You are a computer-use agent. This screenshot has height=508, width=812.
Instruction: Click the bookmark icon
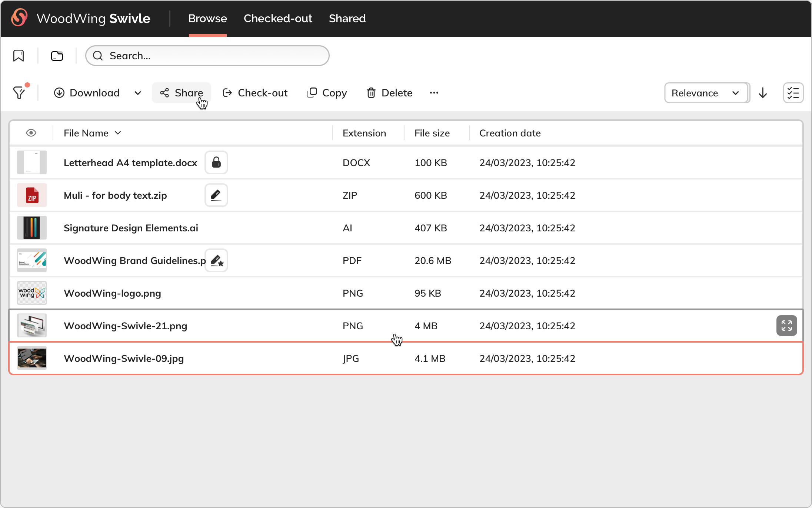(19, 56)
